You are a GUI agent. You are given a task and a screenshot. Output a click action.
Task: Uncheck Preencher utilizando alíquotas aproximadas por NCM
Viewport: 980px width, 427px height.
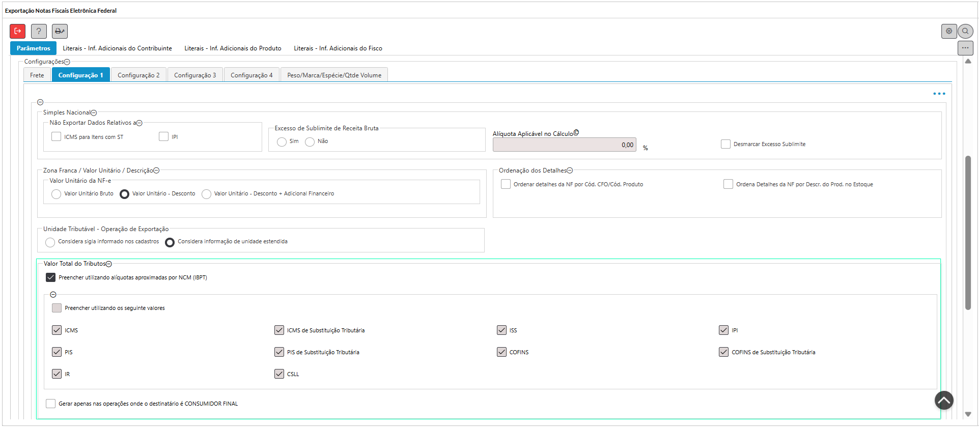tap(51, 277)
